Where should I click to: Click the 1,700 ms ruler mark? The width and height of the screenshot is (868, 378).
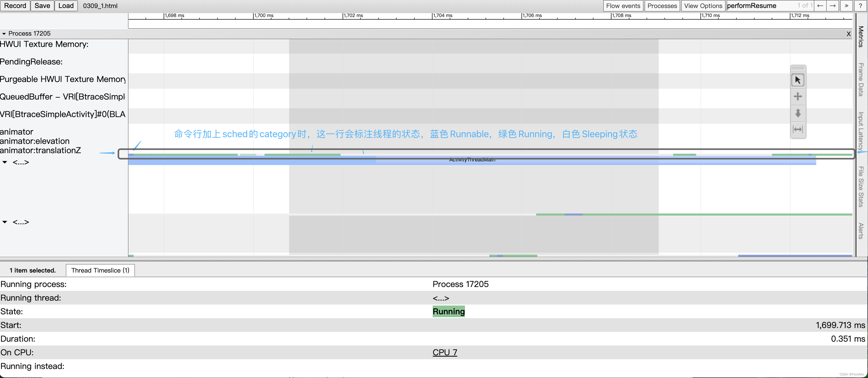click(x=263, y=15)
